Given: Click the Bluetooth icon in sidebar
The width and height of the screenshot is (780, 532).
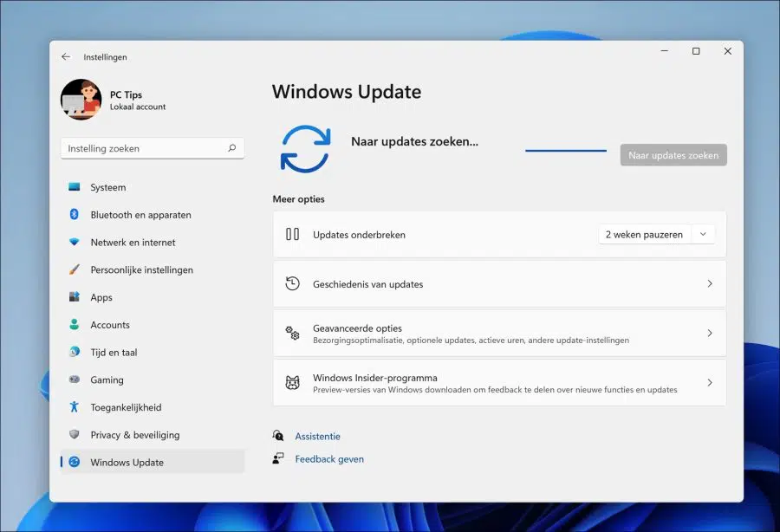Looking at the screenshot, I should pos(75,214).
